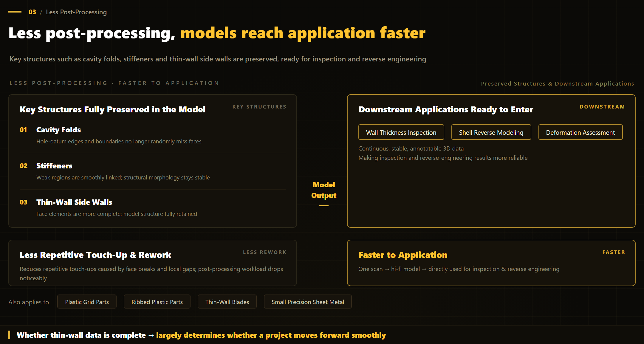Click the Plastic Grid Parts chip

pyautogui.click(x=87, y=302)
